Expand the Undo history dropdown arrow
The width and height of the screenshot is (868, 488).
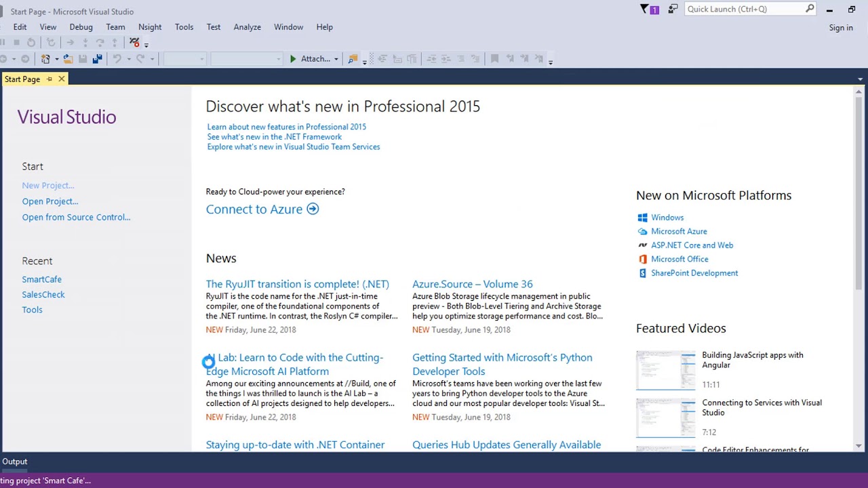pos(128,60)
